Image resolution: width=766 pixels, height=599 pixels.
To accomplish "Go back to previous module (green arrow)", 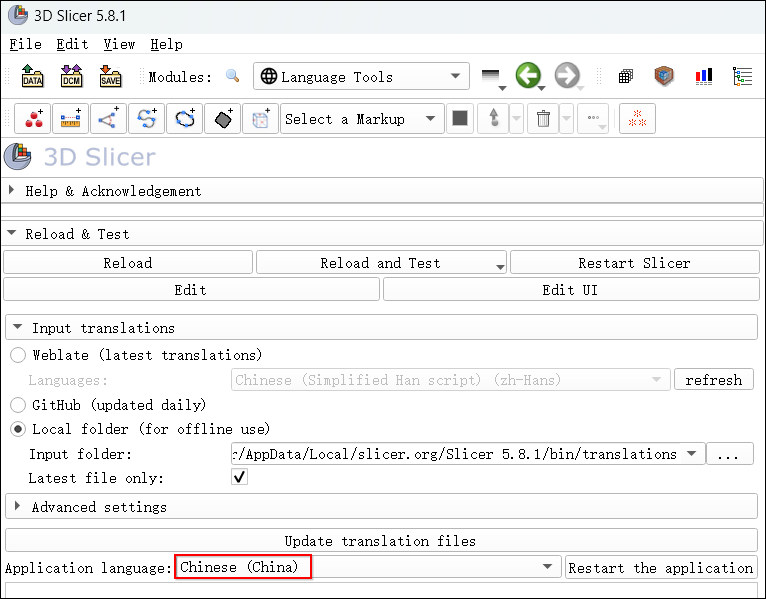I will pyautogui.click(x=528, y=76).
